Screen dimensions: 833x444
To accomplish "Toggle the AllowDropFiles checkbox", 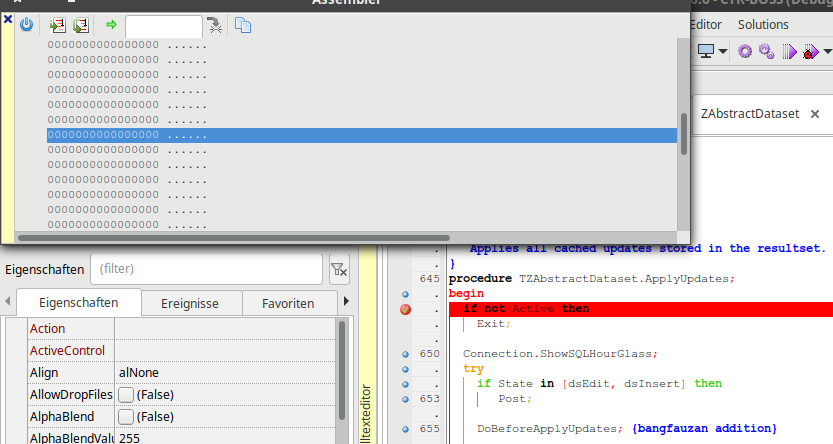I will [x=126, y=395].
